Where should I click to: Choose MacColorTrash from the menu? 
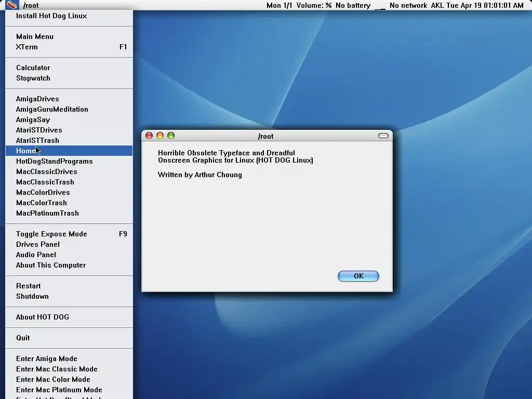[x=69, y=203]
